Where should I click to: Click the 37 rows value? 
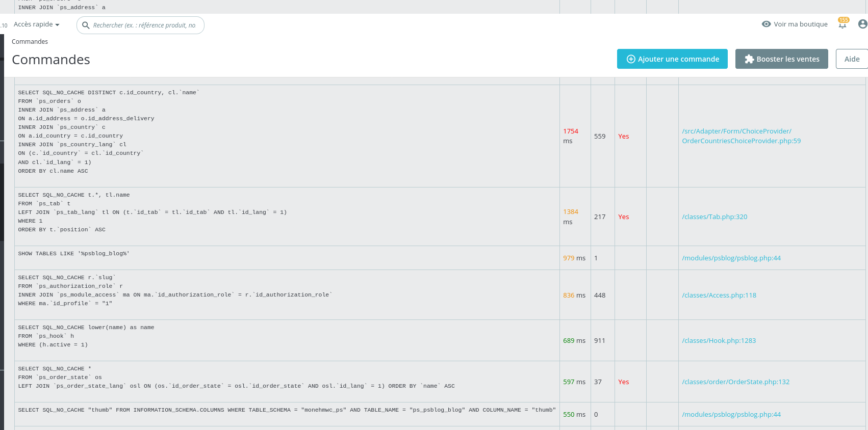point(598,382)
